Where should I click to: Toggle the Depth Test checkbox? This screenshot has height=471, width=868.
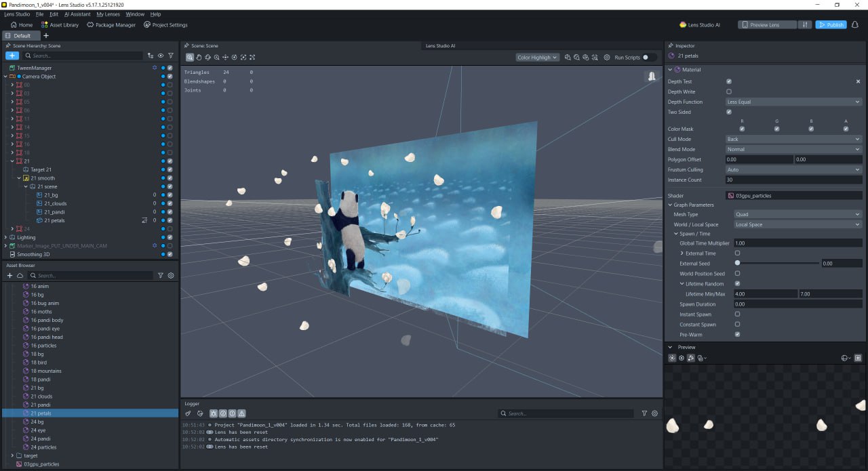(729, 81)
